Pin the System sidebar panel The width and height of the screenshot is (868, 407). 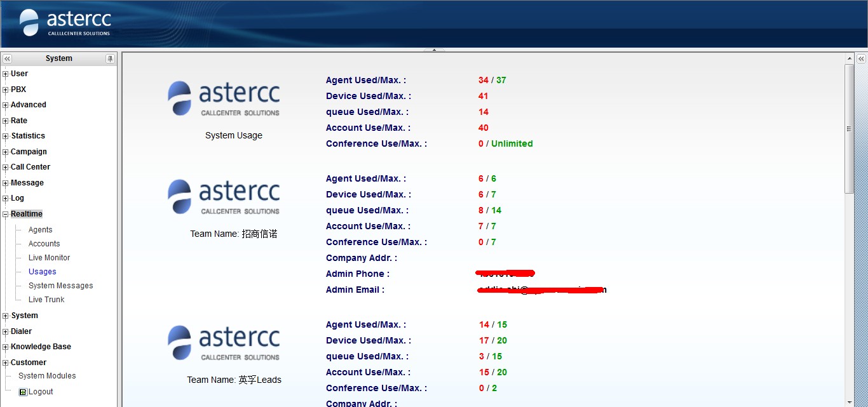coord(110,58)
